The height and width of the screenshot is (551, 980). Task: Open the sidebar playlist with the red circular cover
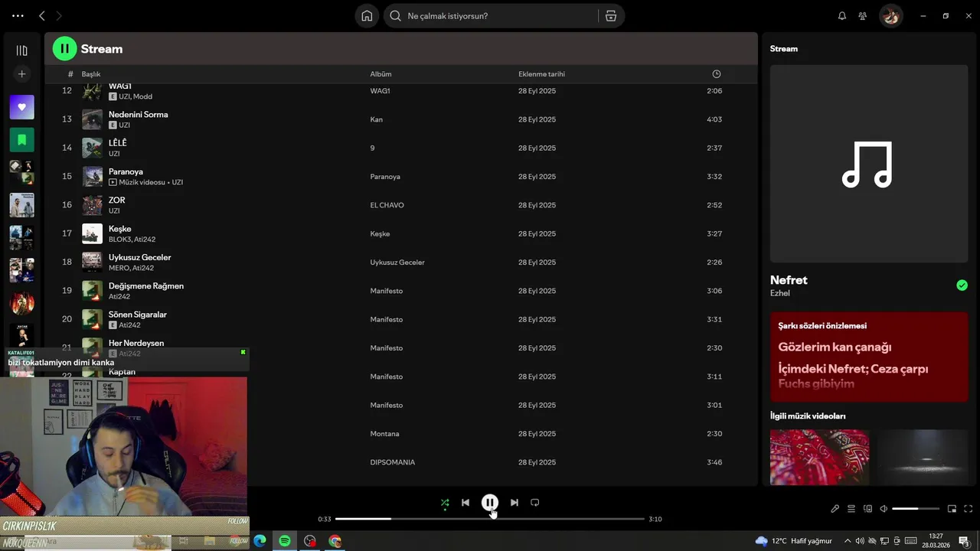point(21,303)
